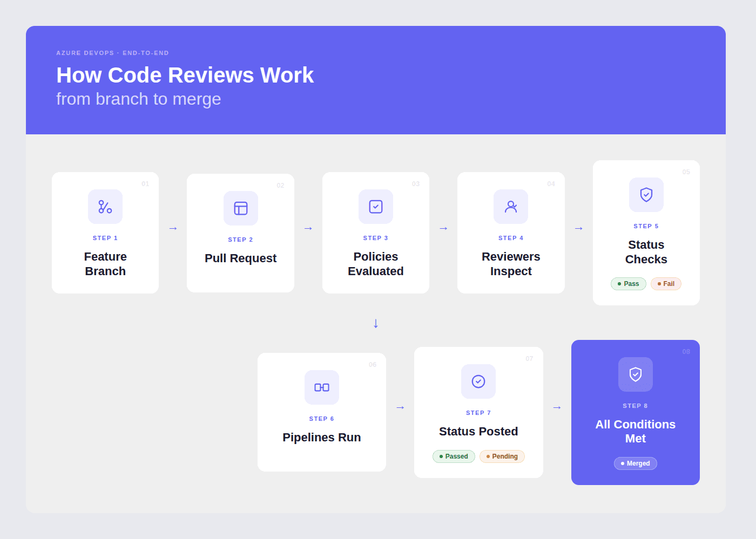Select the orange Fail badge
Screen dimensions: 756x539
pos(666,284)
